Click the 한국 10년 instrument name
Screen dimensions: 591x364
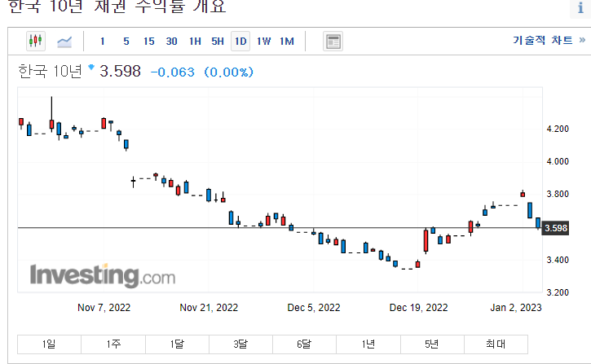[50, 71]
